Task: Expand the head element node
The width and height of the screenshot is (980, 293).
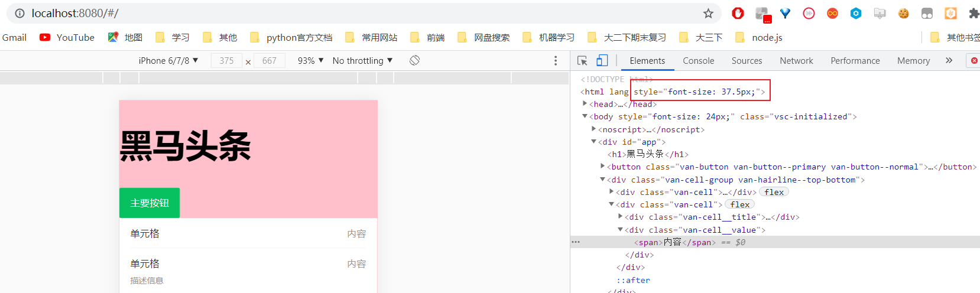Action: coord(585,103)
